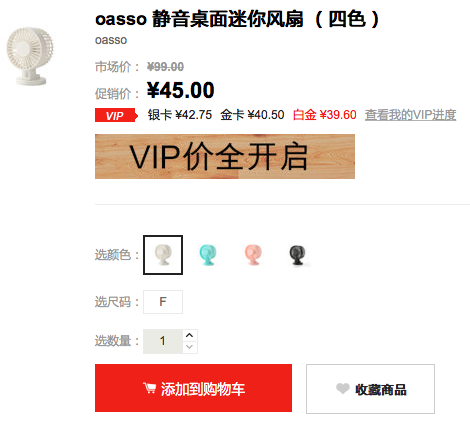This screenshot has width=470, height=431.
Task: Click the 金卡 ¥40.50 gold card price
Action: point(252,115)
